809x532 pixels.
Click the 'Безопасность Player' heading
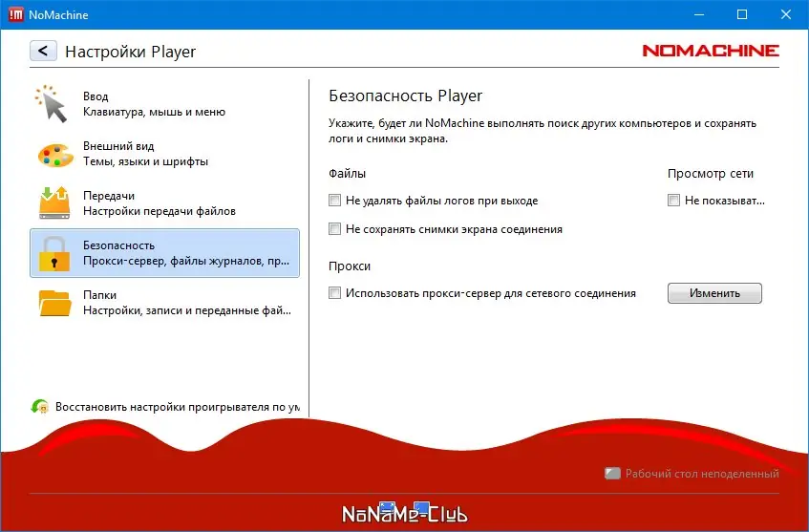pyautogui.click(x=406, y=96)
